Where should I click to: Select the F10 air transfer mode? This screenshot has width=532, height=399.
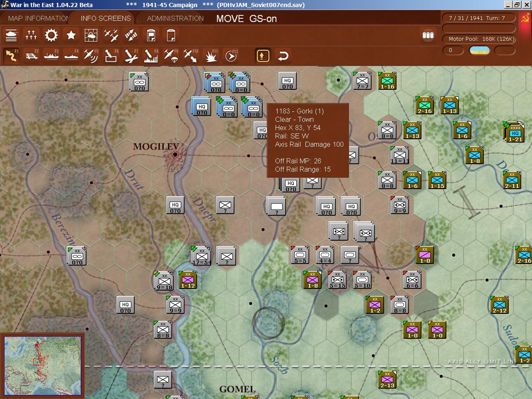coord(191,56)
